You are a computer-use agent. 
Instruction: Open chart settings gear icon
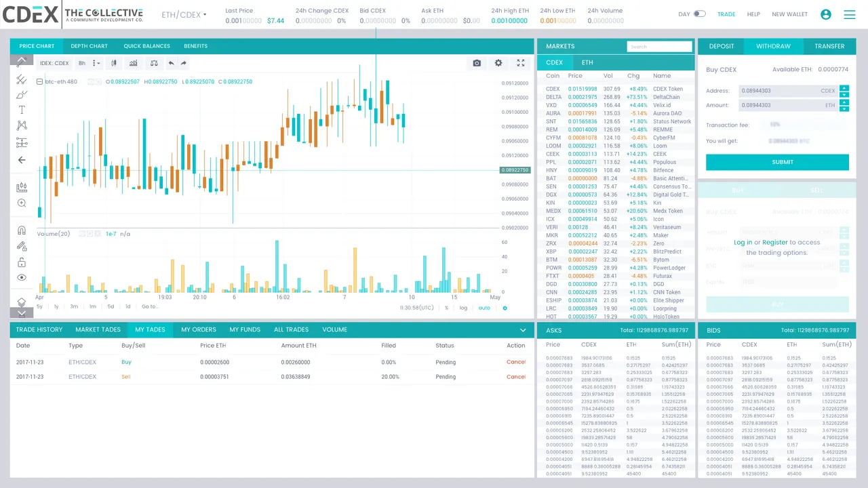498,63
